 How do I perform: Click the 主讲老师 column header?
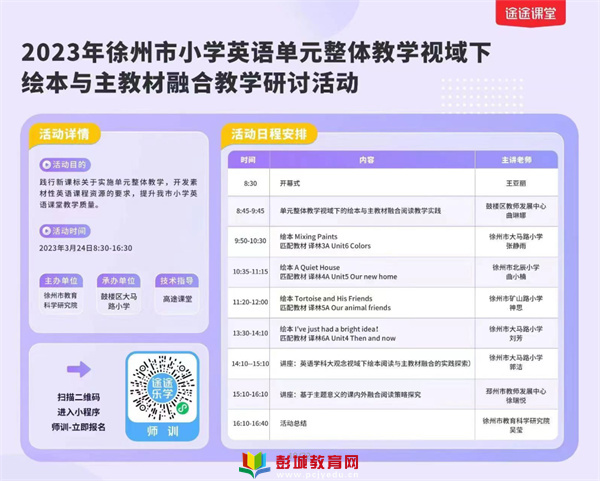point(517,160)
